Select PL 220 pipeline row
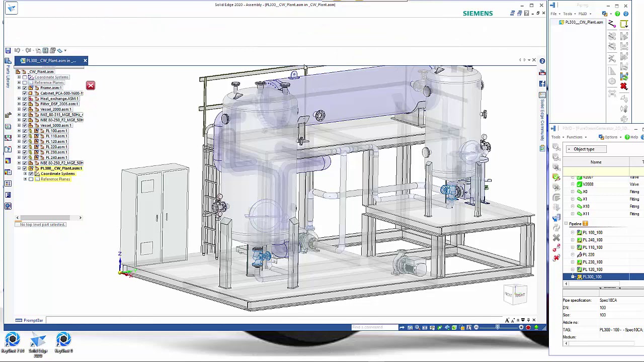Screen dimensions: 644x362 tap(588, 255)
